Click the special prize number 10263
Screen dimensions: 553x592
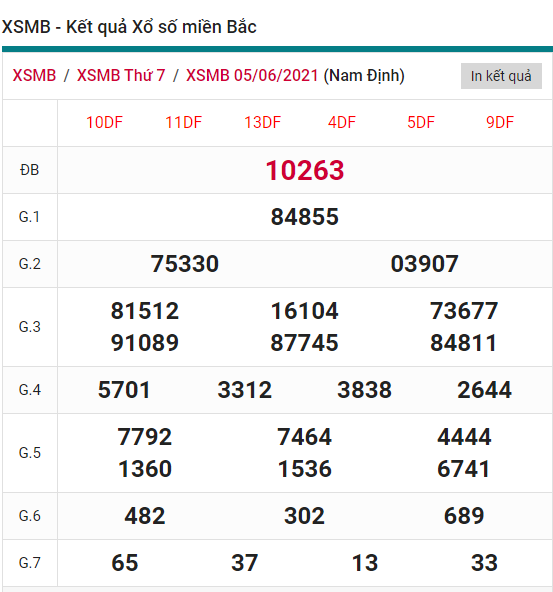pos(305,170)
